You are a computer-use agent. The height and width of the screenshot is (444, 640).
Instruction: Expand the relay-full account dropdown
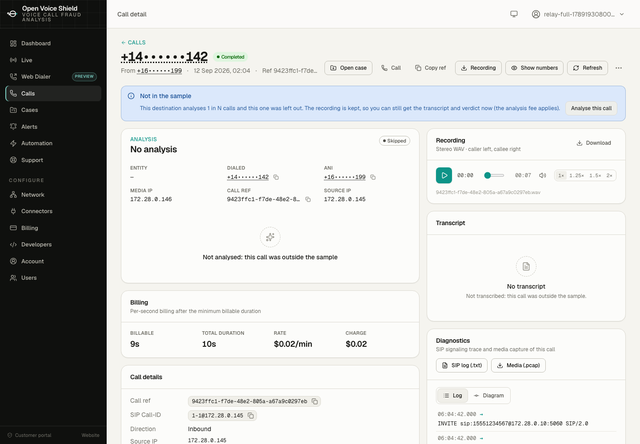pyautogui.click(x=578, y=14)
